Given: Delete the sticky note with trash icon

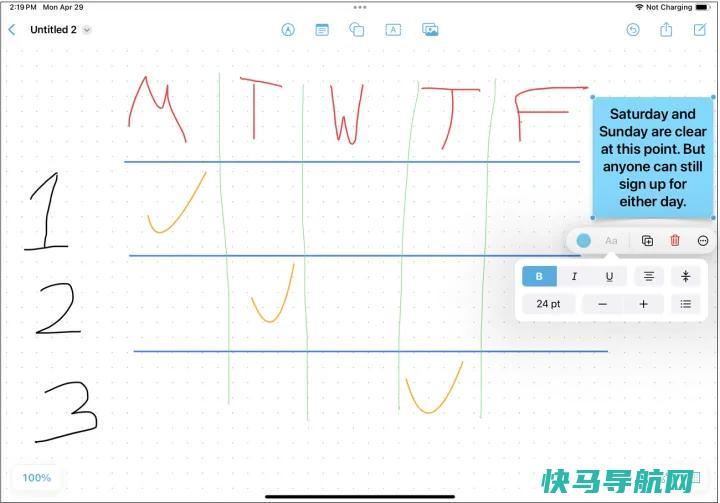Looking at the screenshot, I should 675,240.
